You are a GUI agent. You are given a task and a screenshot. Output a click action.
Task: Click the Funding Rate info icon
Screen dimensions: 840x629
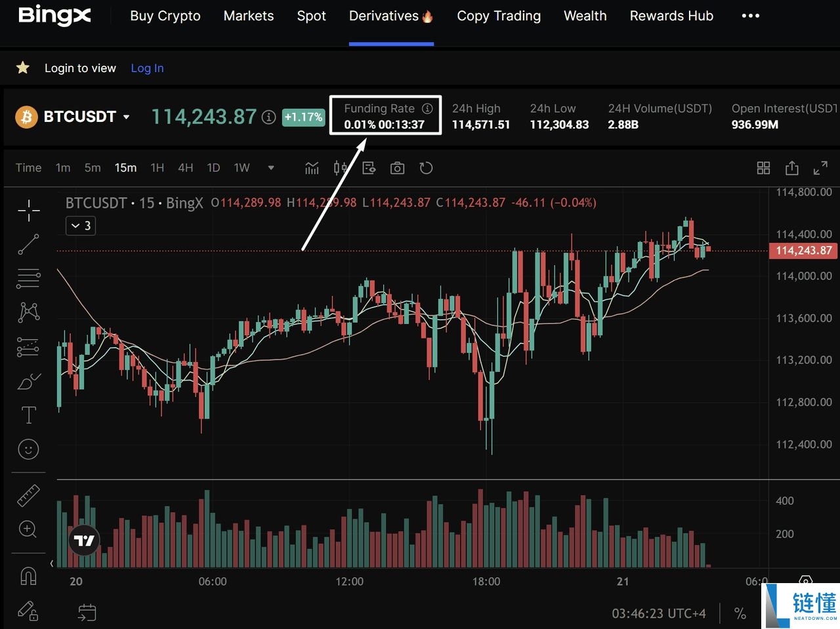click(x=427, y=108)
